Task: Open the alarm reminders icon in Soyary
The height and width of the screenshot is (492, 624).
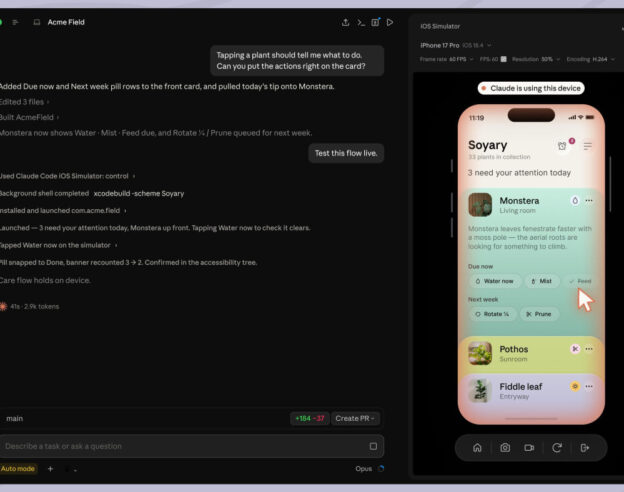Action: tap(562, 146)
